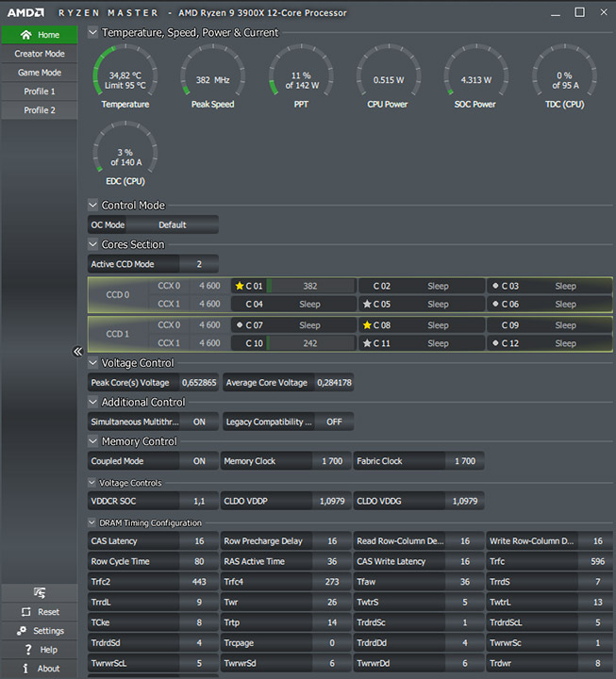Select Profile 1
Image resolution: width=616 pixels, height=679 pixels.
40,91
